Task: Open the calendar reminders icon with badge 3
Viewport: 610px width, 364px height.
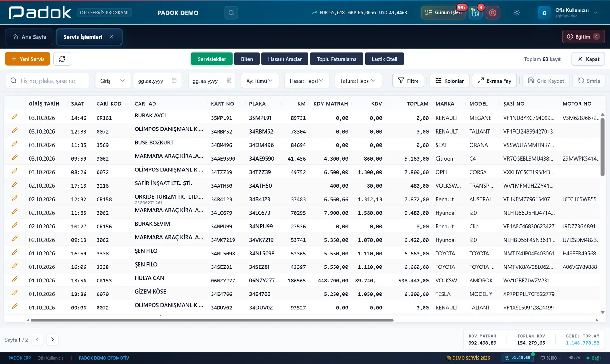Action: 476,13
